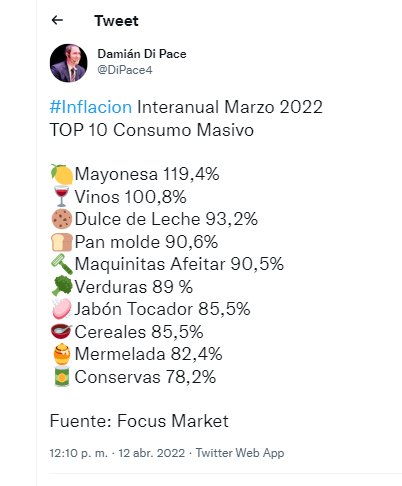Open Damián Di Pace's profile picture

click(x=69, y=63)
